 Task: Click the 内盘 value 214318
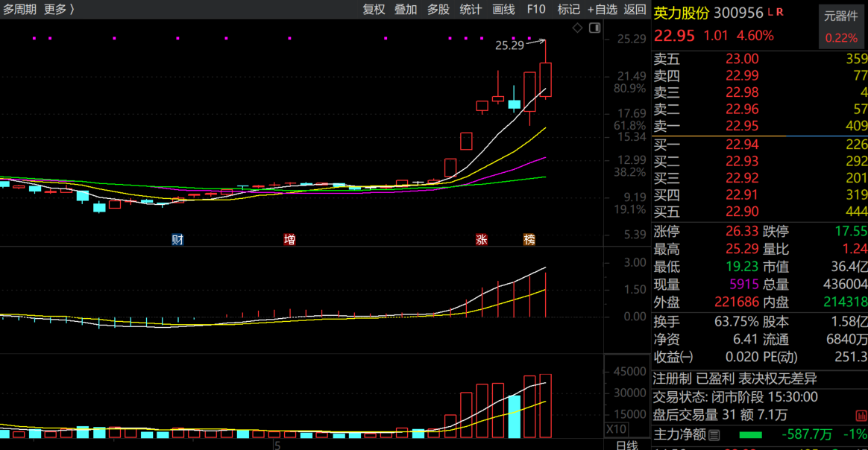(x=845, y=302)
